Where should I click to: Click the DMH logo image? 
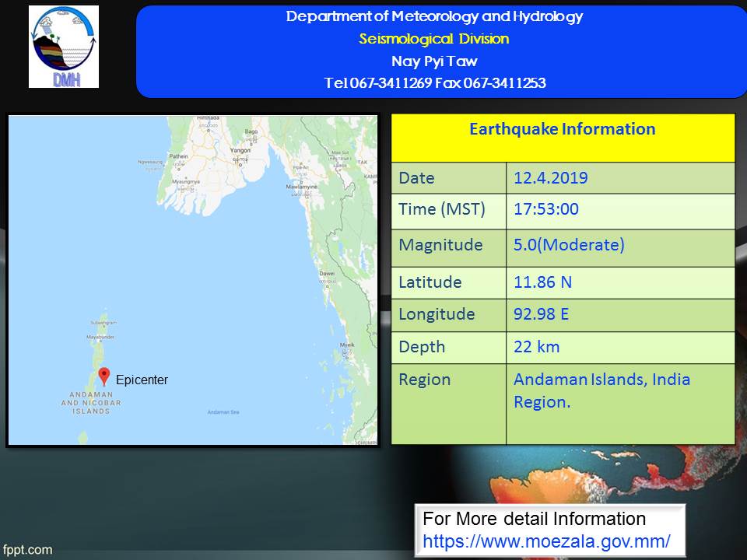click(64, 47)
